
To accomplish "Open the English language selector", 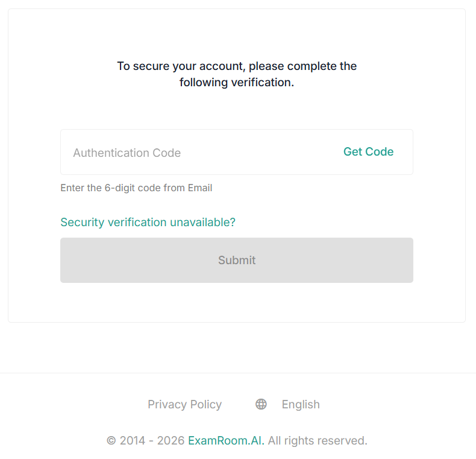I will (x=301, y=404).
